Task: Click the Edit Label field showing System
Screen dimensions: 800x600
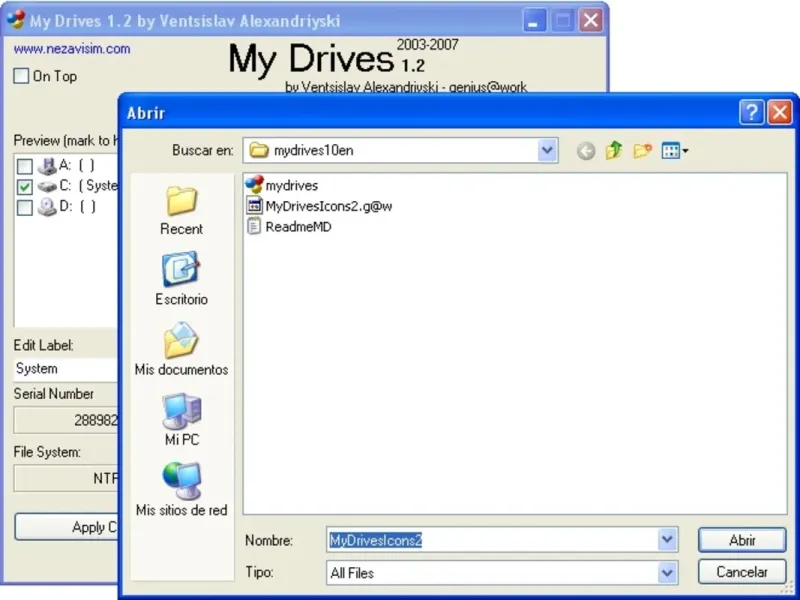Action: point(65,369)
